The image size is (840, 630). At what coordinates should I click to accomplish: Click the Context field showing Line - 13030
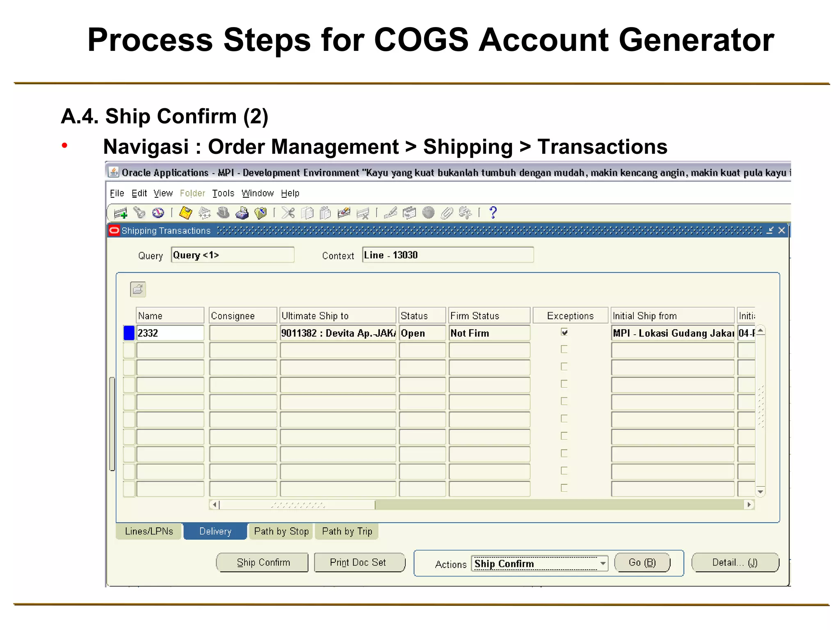click(448, 255)
